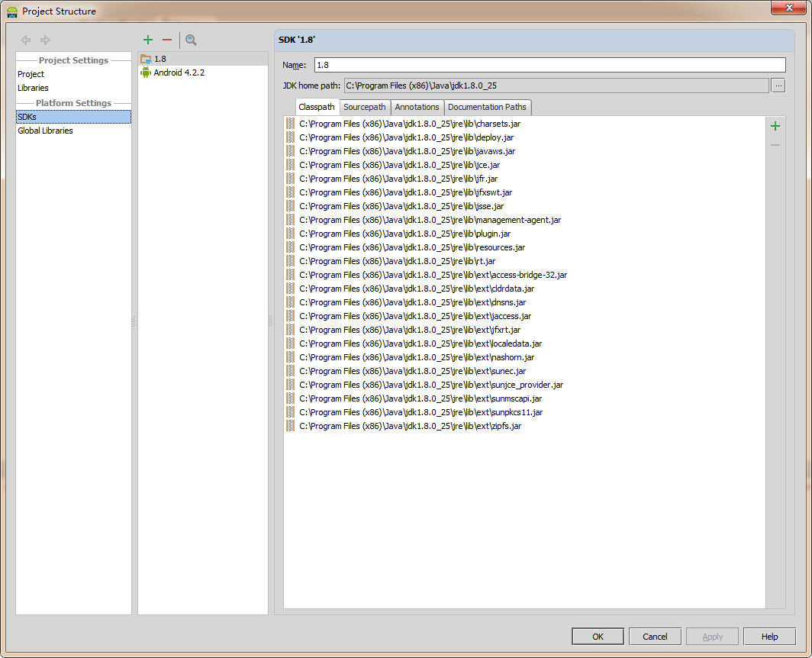The image size is (812, 658).
Task: Click the jar icon beside nashorn.jar
Action: coord(290,357)
